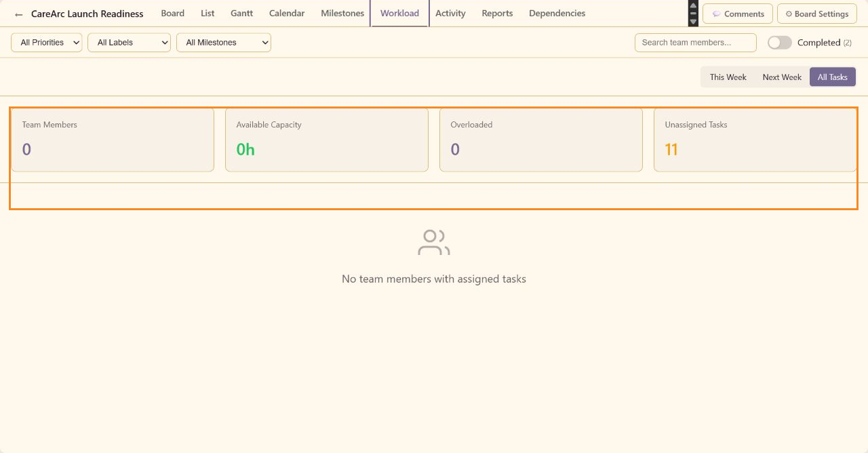Click the Available Capacity card

point(327,140)
